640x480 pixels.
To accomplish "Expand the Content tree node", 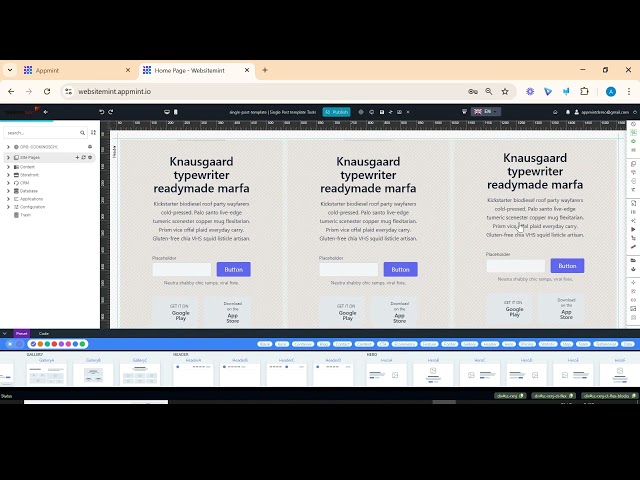I will [x=8, y=167].
